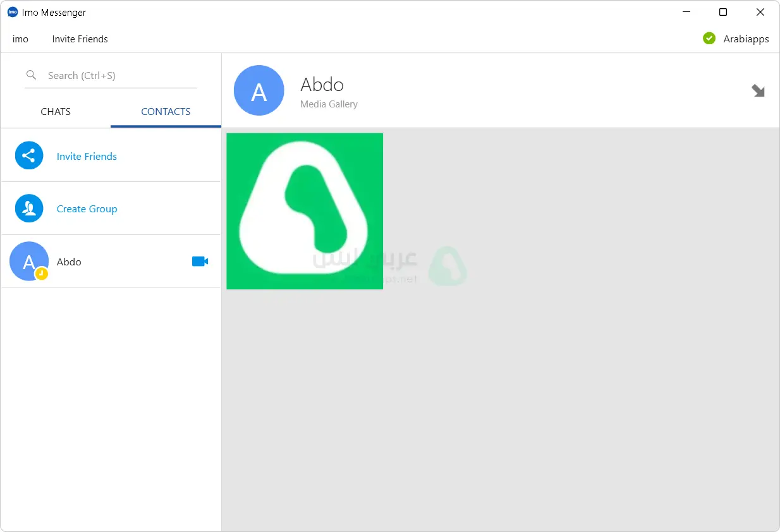Open the green logo image thumbnail
This screenshot has height=532, width=780.
(305, 211)
